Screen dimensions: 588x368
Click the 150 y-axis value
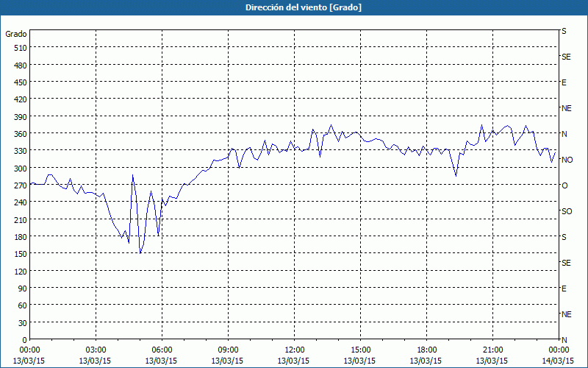point(21,254)
